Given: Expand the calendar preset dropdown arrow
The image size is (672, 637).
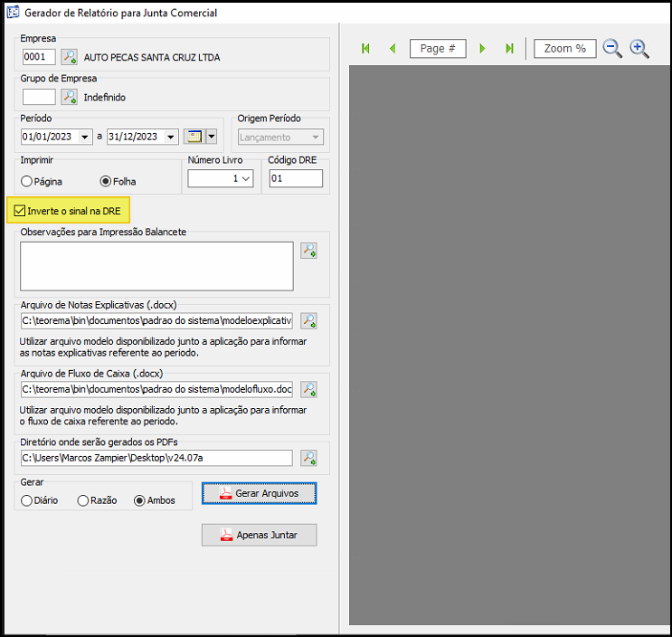Looking at the screenshot, I should click(212, 137).
